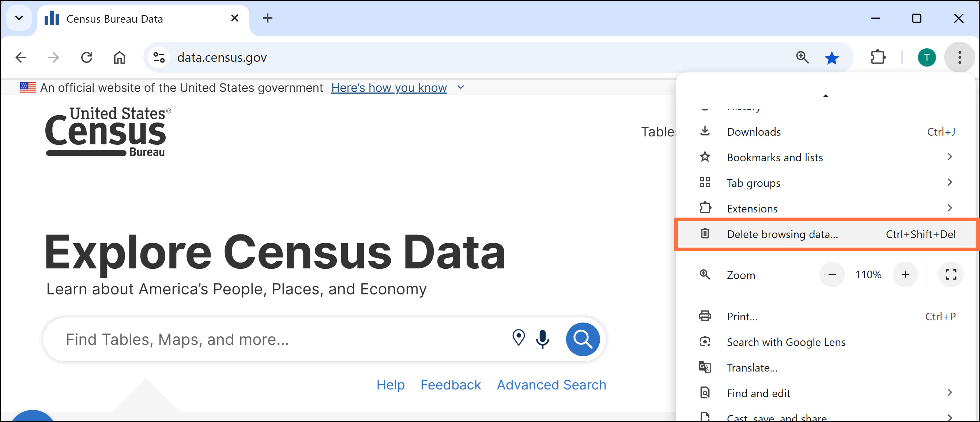Image resolution: width=980 pixels, height=422 pixels.
Task: Increase zoom with the plus button
Action: point(905,274)
